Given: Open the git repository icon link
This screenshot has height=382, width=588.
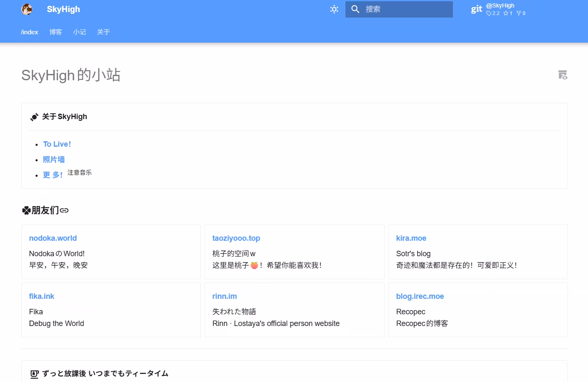Looking at the screenshot, I should 476,9.
